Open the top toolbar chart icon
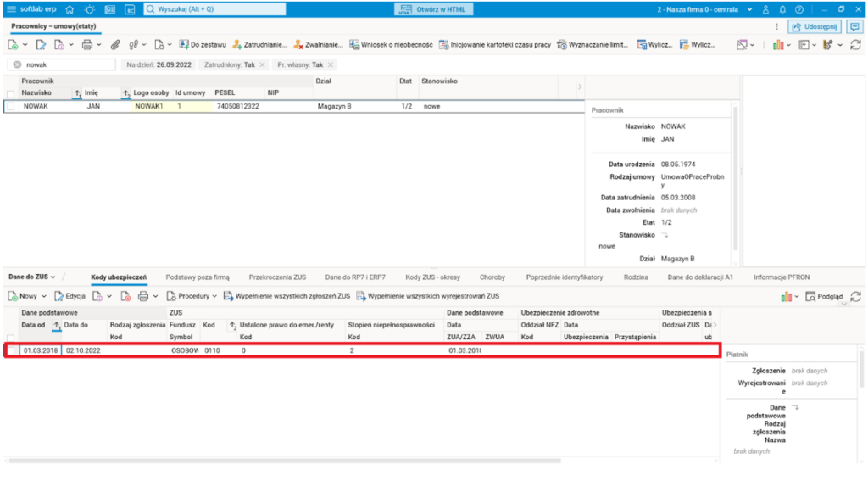Viewport: 868px width, 481px height. 778,45
